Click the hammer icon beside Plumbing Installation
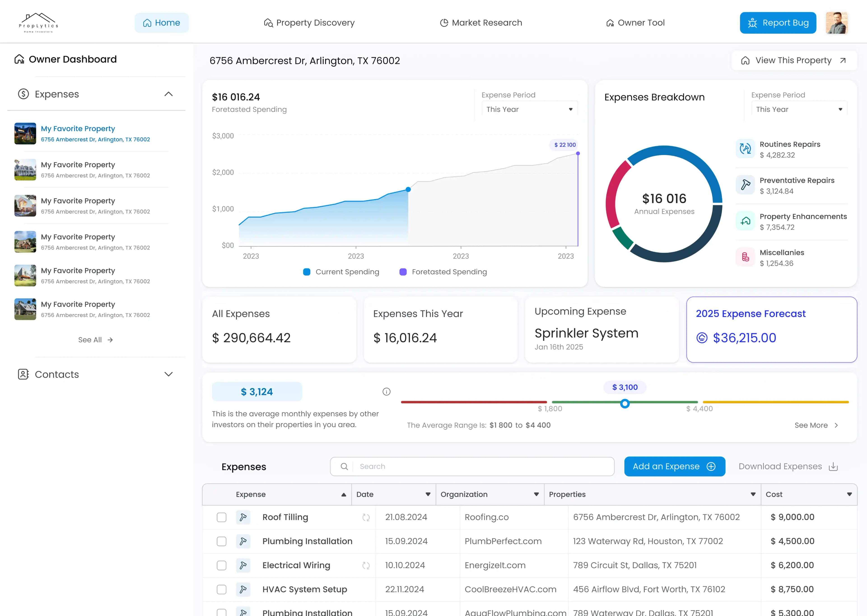Image resolution: width=867 pixels, height=616 pixels. pyautogui.click(x=243, y=541)
